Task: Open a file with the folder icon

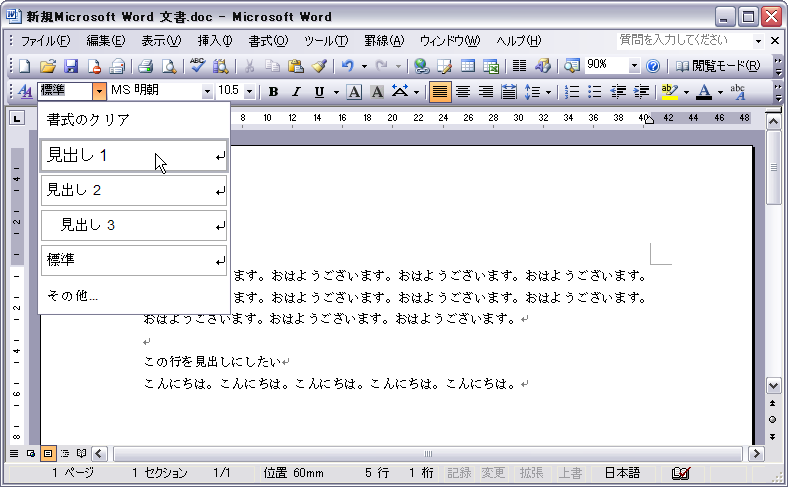Action: tap(48, 66)
